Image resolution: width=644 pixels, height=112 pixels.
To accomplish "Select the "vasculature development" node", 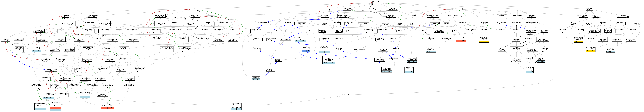I will (257, 49).
